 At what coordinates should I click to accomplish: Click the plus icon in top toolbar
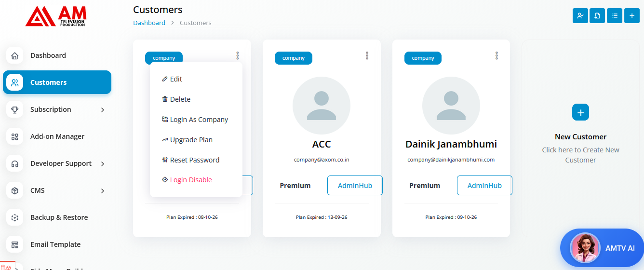pyautogui.click(x=632, y=16)
